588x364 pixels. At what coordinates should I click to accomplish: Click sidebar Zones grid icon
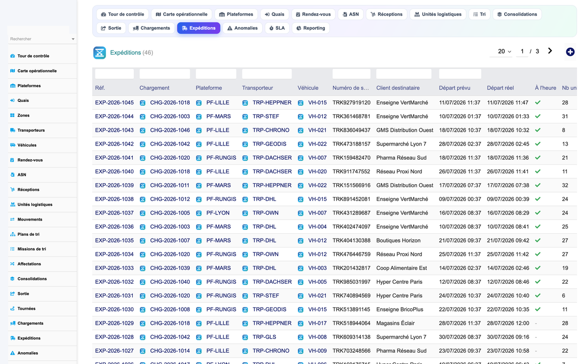(12, 116)
